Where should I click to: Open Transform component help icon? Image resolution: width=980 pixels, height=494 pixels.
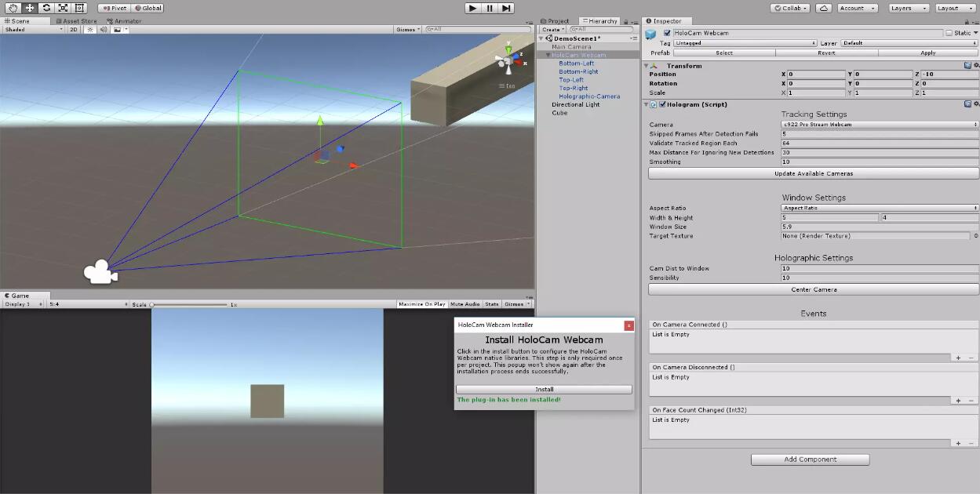967,66
